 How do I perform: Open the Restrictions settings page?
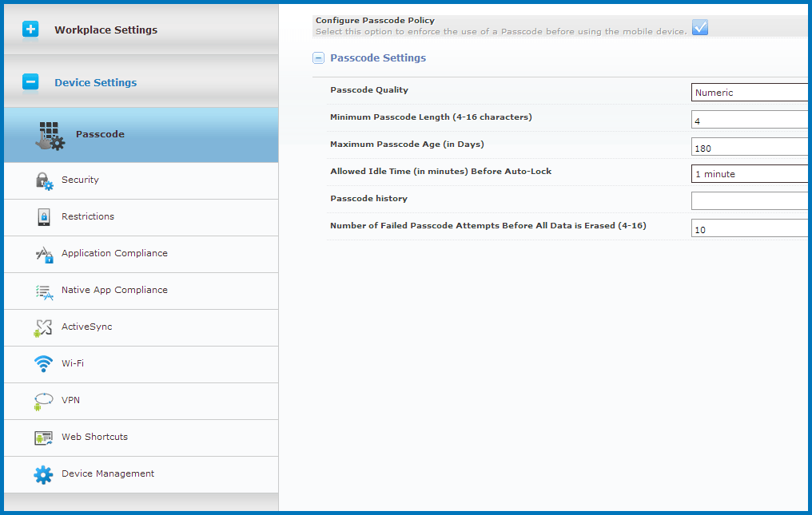[141, 218]
